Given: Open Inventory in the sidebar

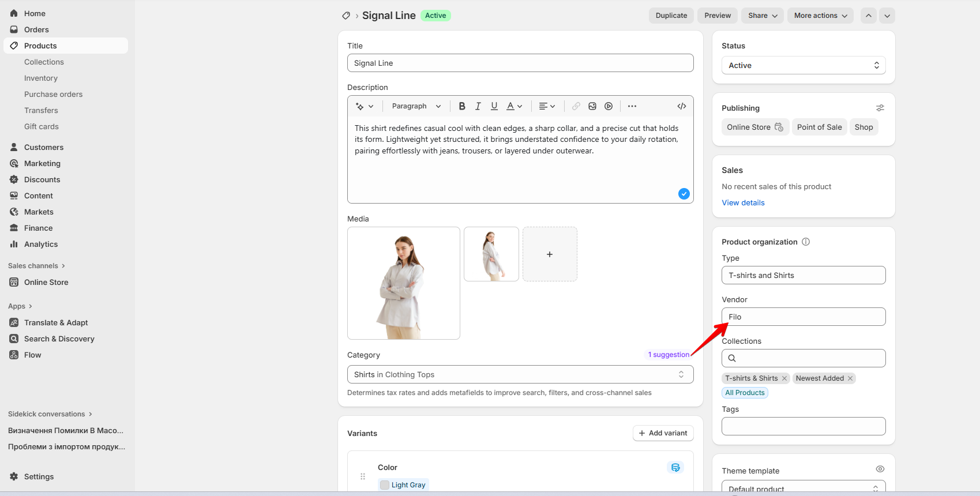Looking at the screenshot, I should click(x=41, y=78).
